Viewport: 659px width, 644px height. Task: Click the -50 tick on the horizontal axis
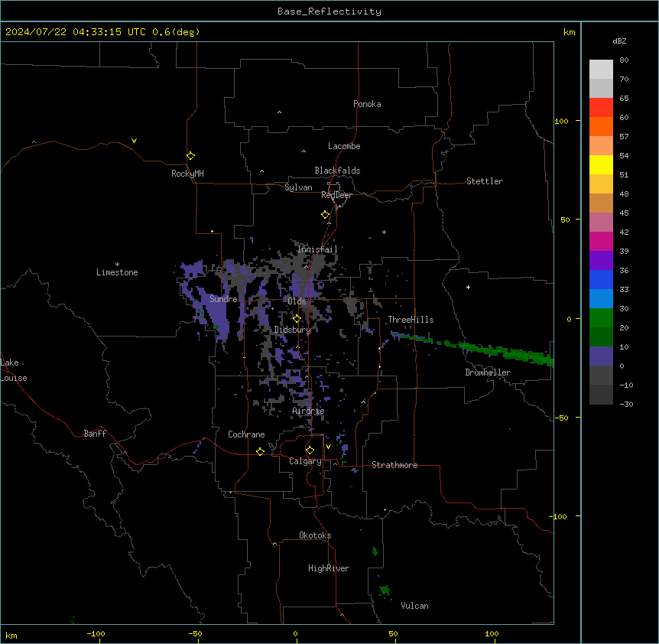[x=195, y=633]
